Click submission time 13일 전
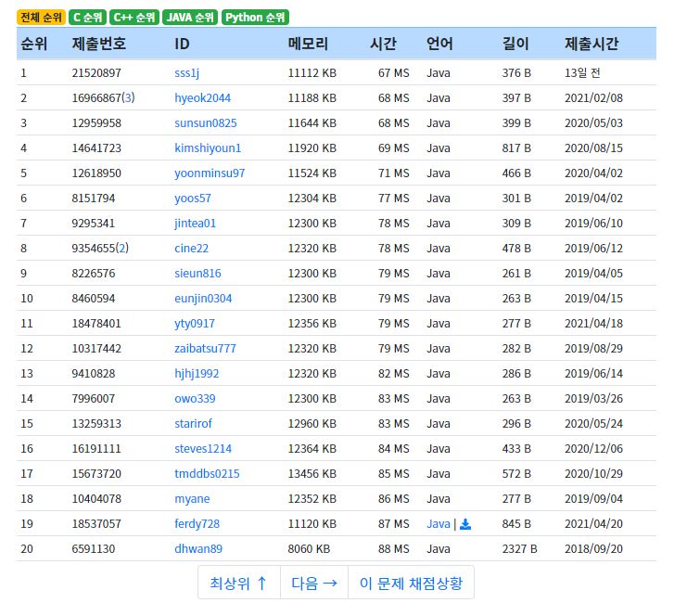Screen dimensions: 687x616 click(x=582, y=72)
